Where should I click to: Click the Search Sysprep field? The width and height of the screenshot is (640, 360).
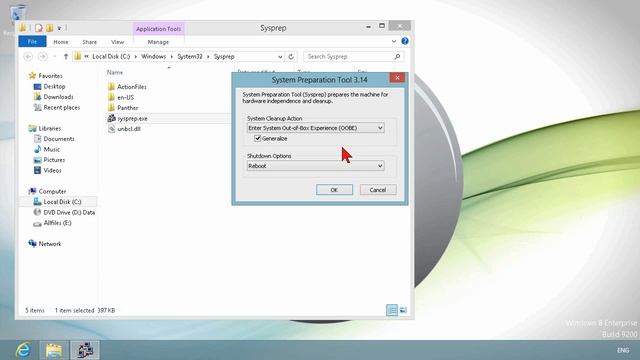(x=349, y=57)
